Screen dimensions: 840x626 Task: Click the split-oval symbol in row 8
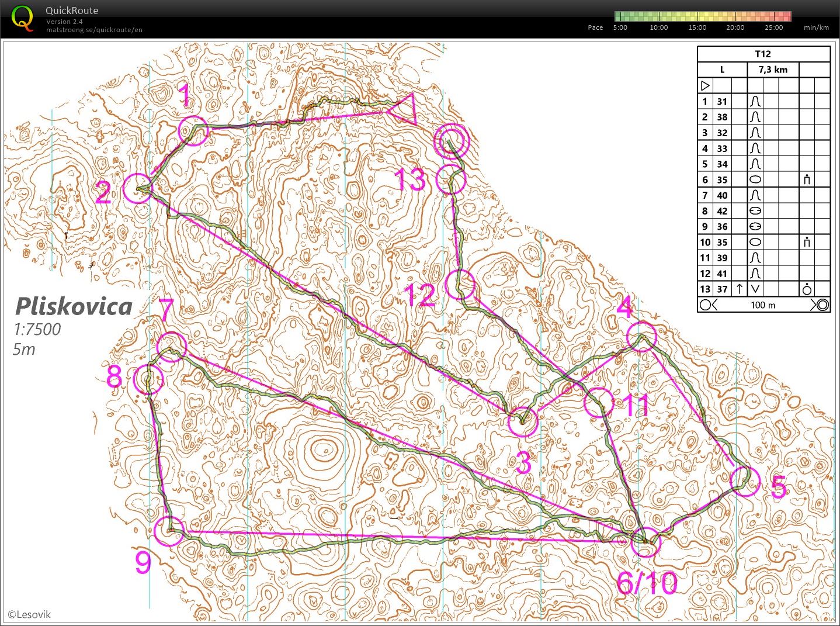click(755, 211)
